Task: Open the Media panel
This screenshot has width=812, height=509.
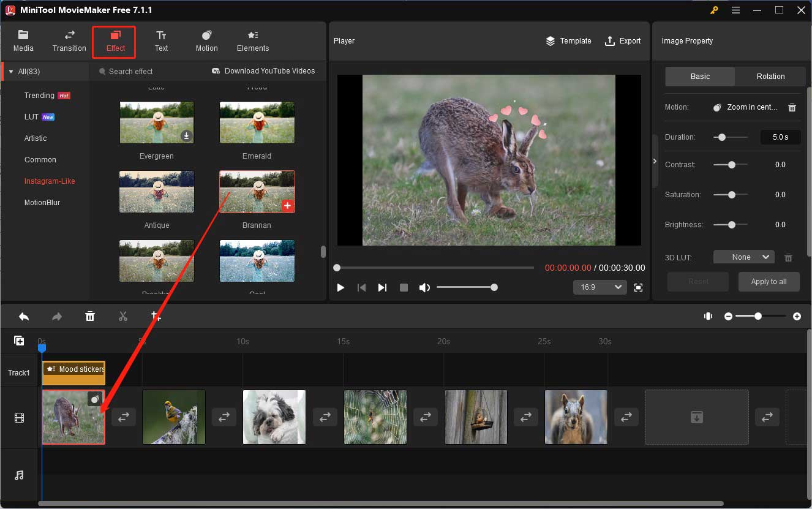Action: tap(23, 40)
